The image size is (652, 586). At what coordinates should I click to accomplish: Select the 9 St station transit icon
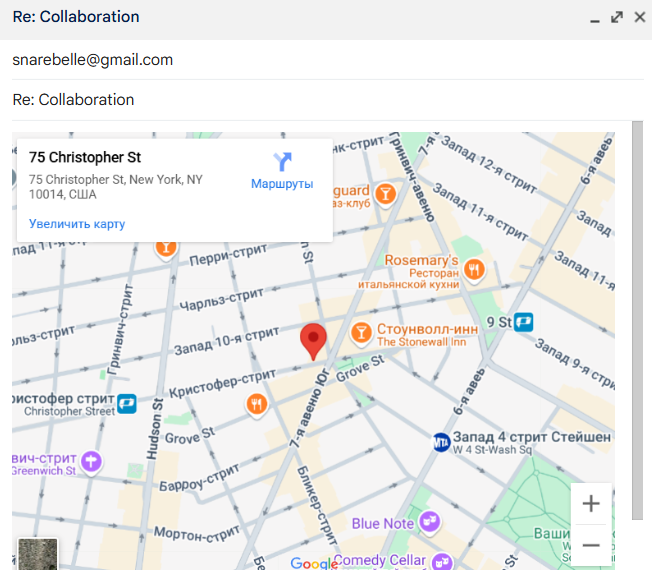click(x=524, y=322)
